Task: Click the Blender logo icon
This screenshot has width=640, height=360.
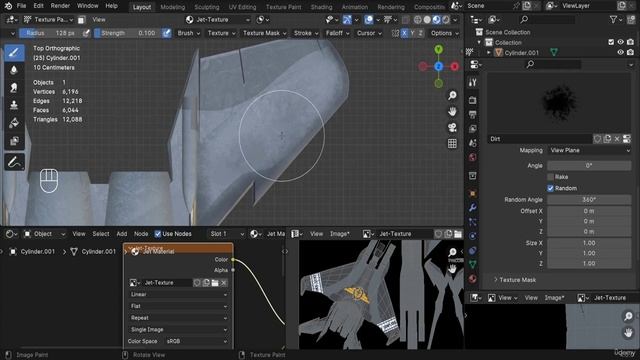Action: tap(8, 6)
